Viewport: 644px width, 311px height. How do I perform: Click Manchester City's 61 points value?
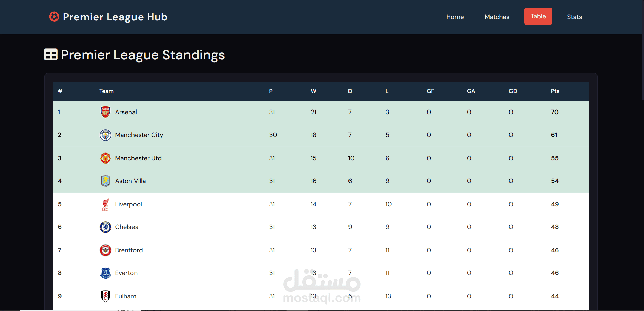(x=554, y=135)
